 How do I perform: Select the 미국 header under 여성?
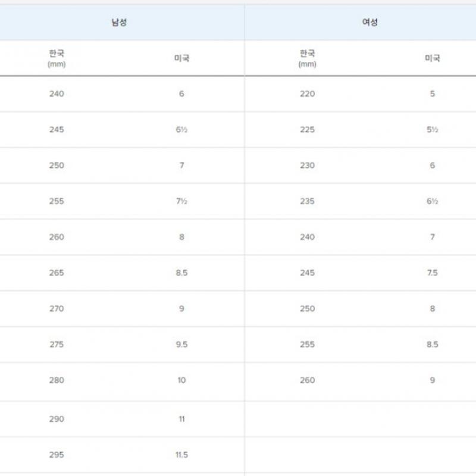tap(432, 58)
